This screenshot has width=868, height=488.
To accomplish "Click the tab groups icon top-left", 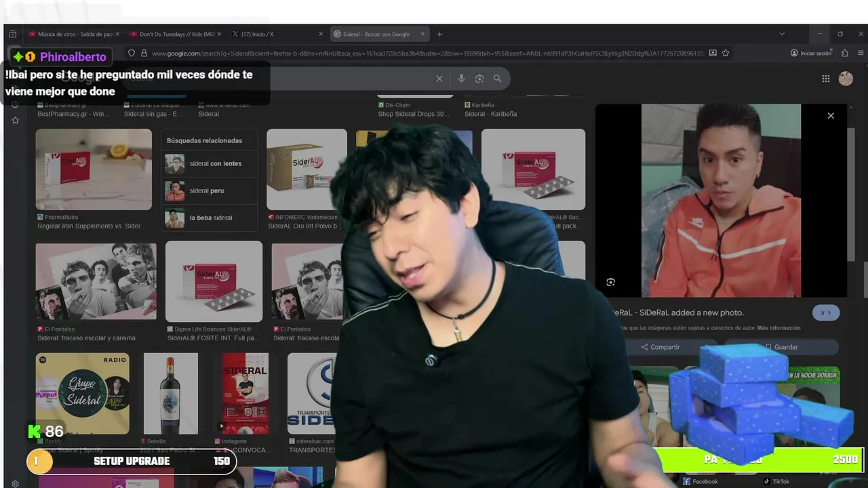I will coord(13,34).
